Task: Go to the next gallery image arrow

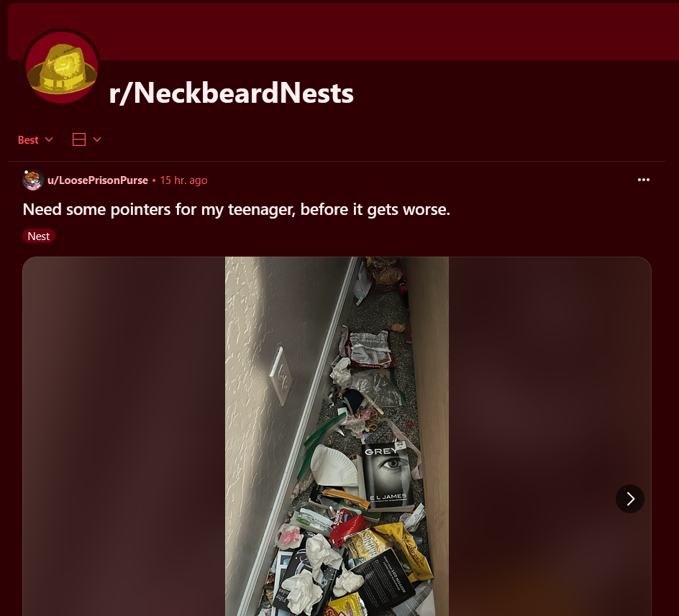Action: tap(630, 499)
